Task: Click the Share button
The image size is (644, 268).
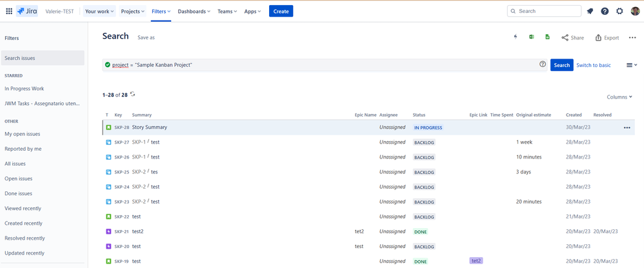Action: coord(572,38)
